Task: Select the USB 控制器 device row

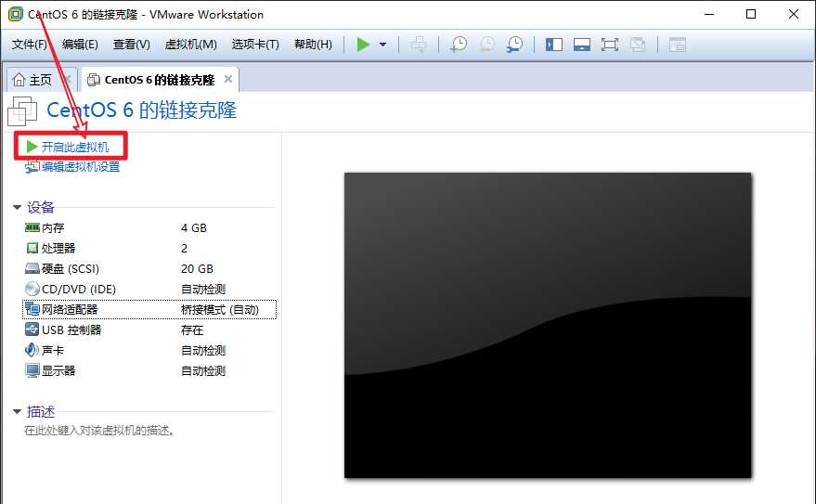Action: (x=149, y=330)
